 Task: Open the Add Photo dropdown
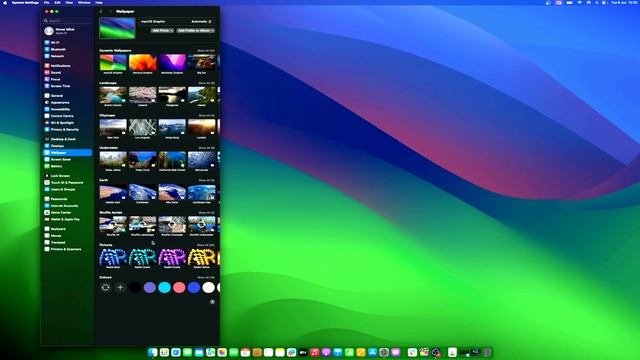point(162,31)
